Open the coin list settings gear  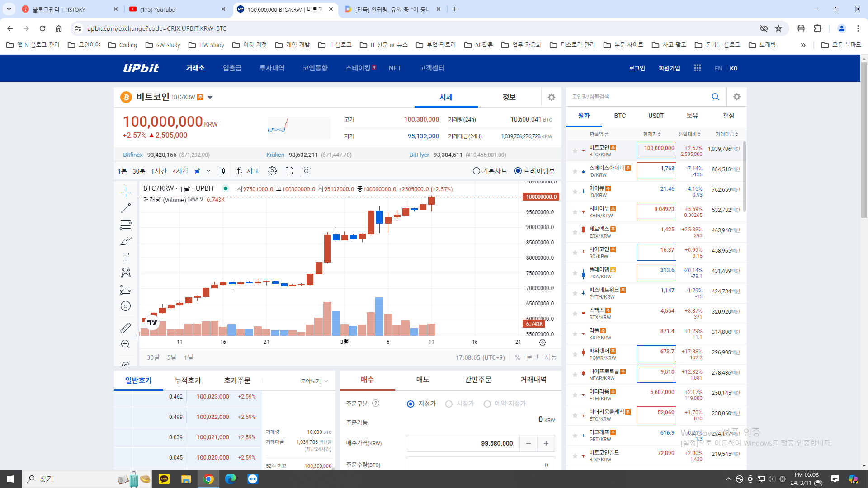pyautogui.click(x=737, y=97)
